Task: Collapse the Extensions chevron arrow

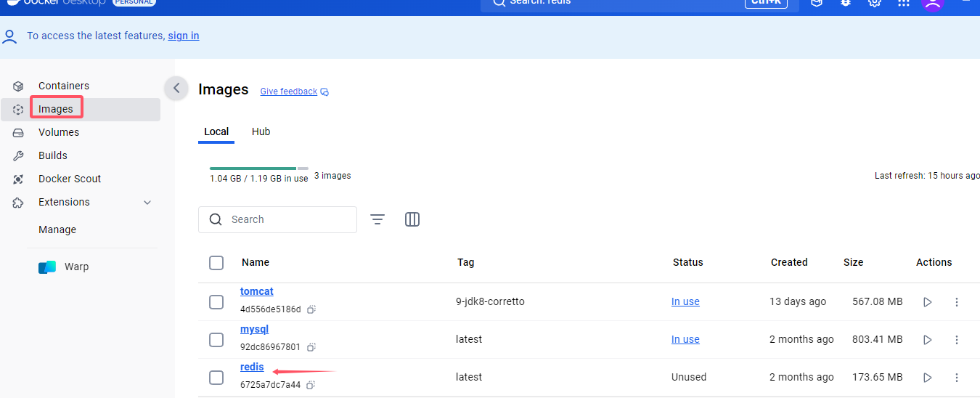Action: point(147,203)
